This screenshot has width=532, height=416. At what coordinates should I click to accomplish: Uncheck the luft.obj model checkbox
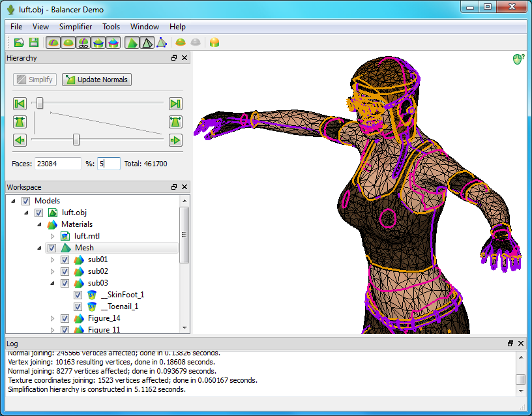click(x=38, y=213)
